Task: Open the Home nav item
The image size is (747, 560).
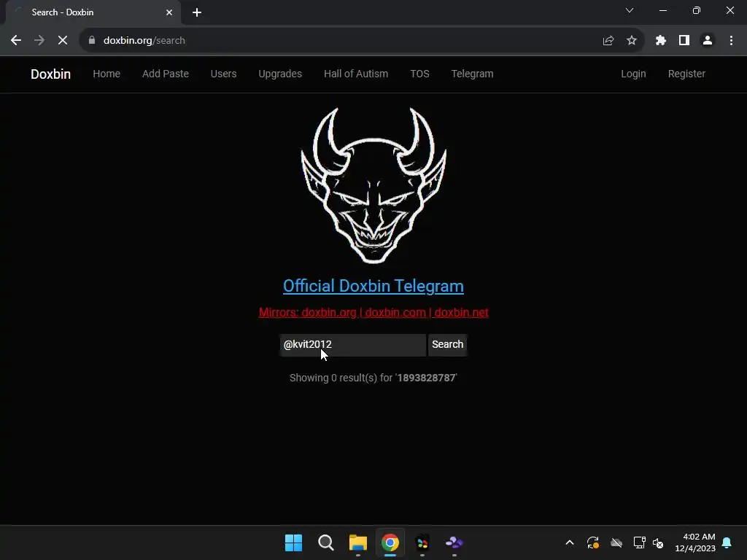Action: pos(107,74)
